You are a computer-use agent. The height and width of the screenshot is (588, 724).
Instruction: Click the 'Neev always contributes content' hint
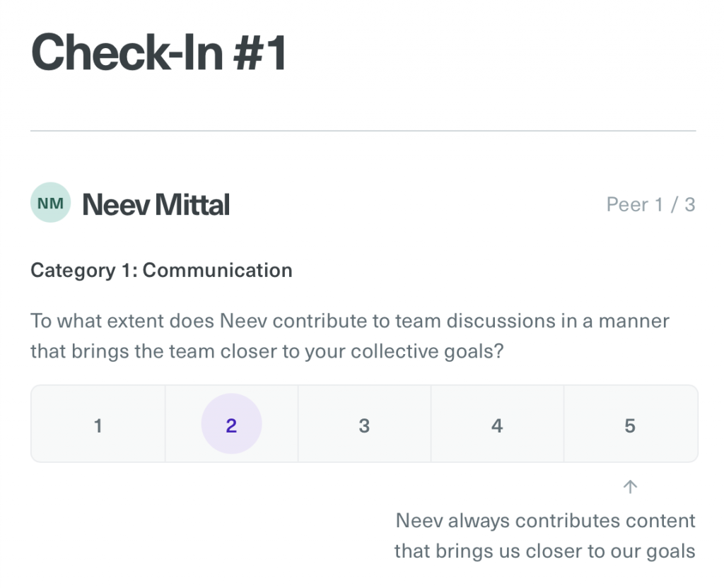coord(545,522)
